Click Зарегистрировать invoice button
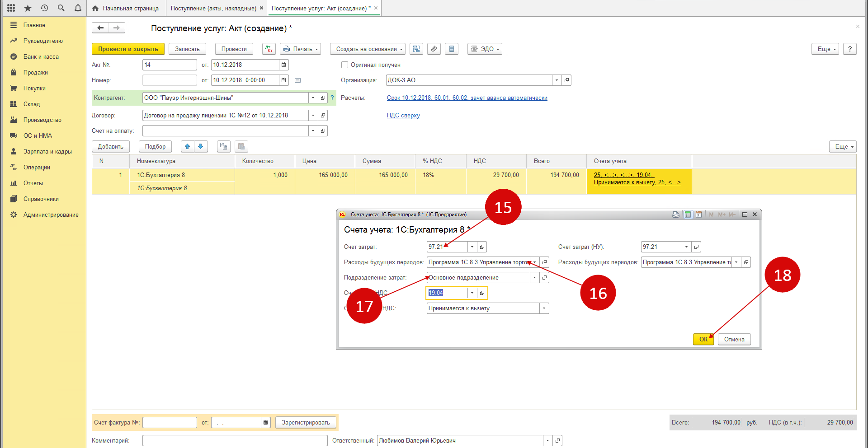The height and width of the screenshot is (448, 868). tap(306, 423)
